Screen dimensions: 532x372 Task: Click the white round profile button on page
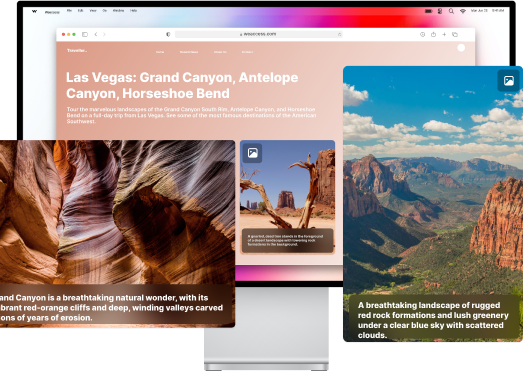pos(461,48)
